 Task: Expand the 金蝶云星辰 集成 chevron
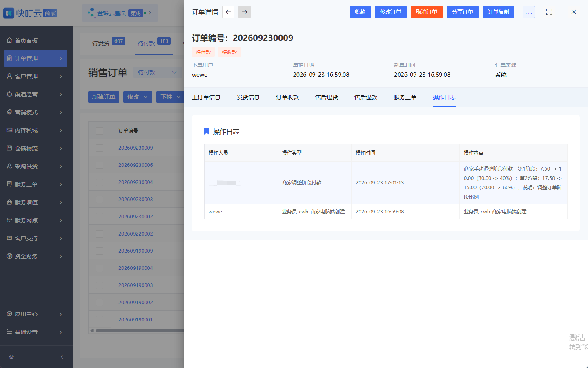150,13
